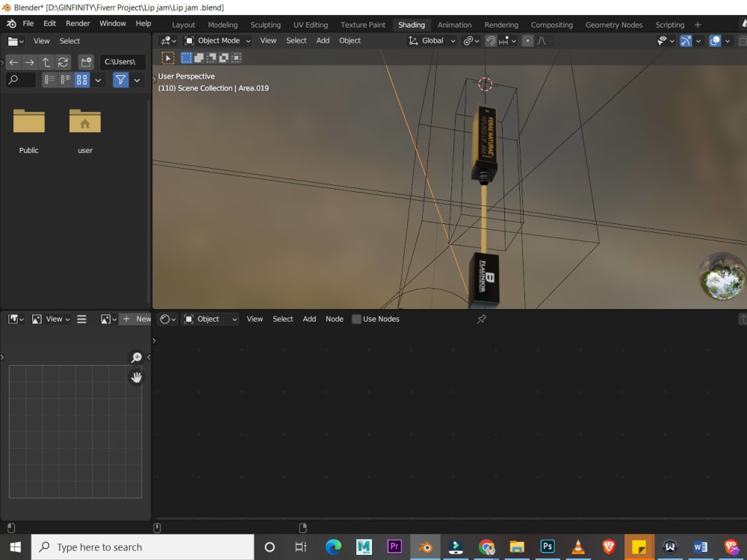The image size is (747, 560).
Task: Add a new workspace with plus icon
Action: pos(698,25)
